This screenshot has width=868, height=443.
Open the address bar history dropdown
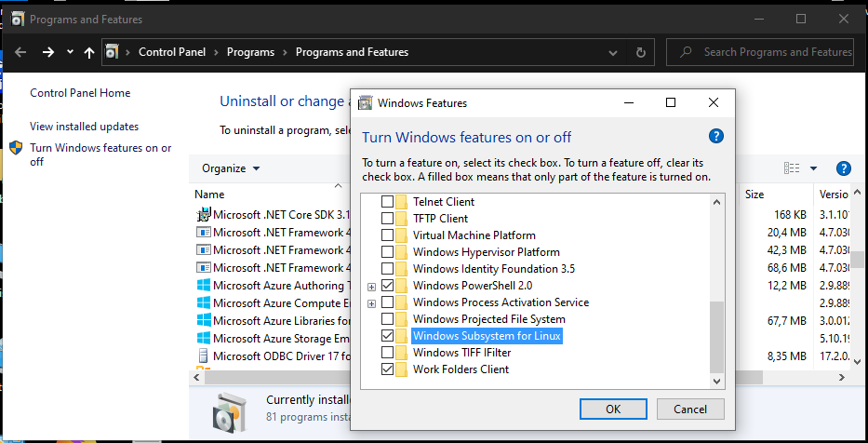(x=613, y=53)
